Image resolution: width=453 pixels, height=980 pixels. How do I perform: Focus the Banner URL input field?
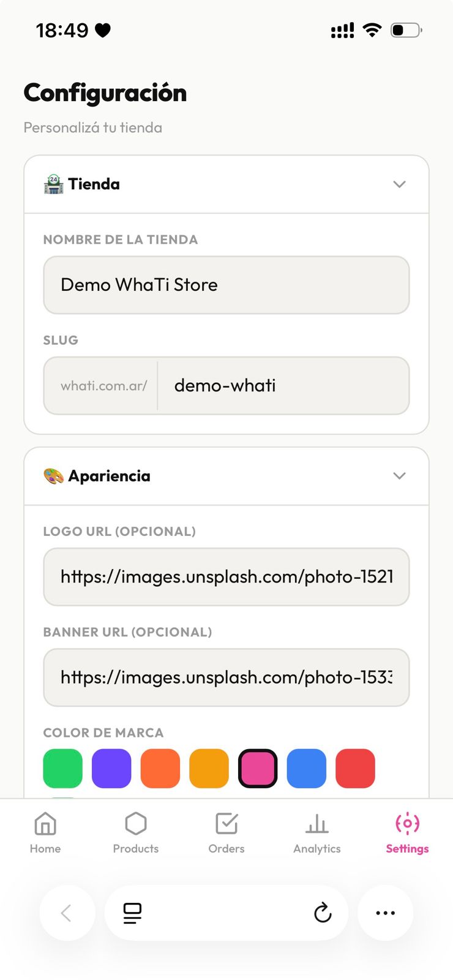click(226, 677)
